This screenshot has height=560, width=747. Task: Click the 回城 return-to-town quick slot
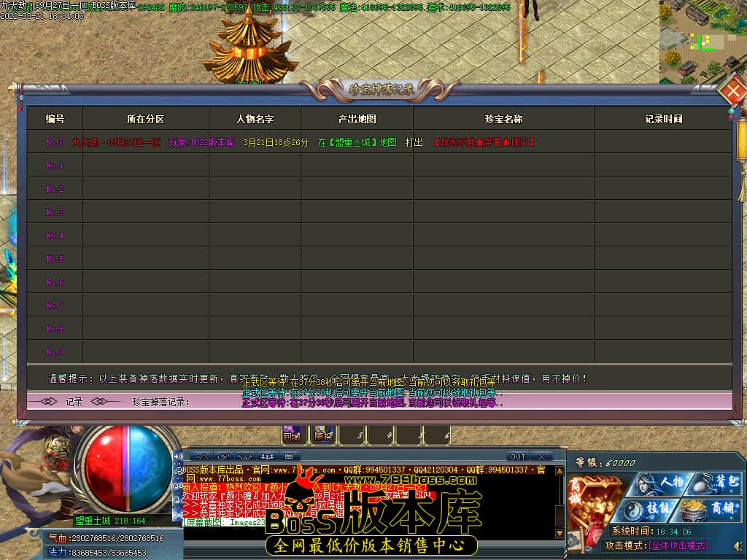click(292, 435)
